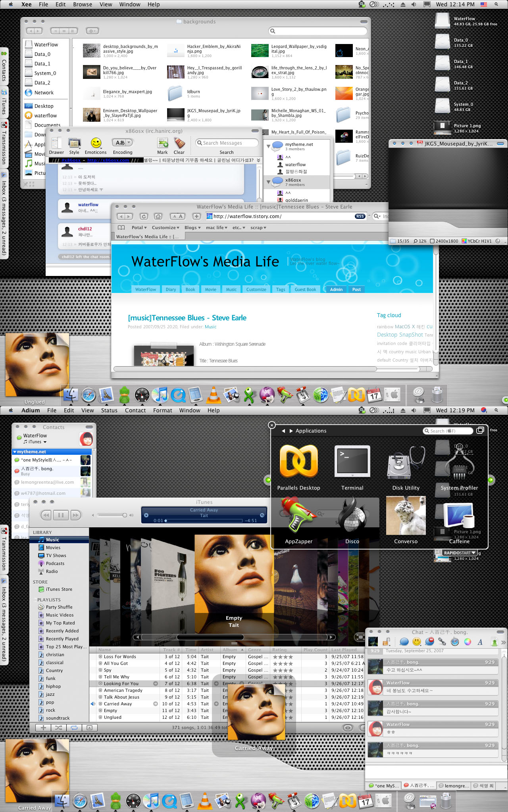Screen dimensions: 508x812
Task: Click the green send file icon in the Adium chat toolbar
Action: click(x=494, y=642)
